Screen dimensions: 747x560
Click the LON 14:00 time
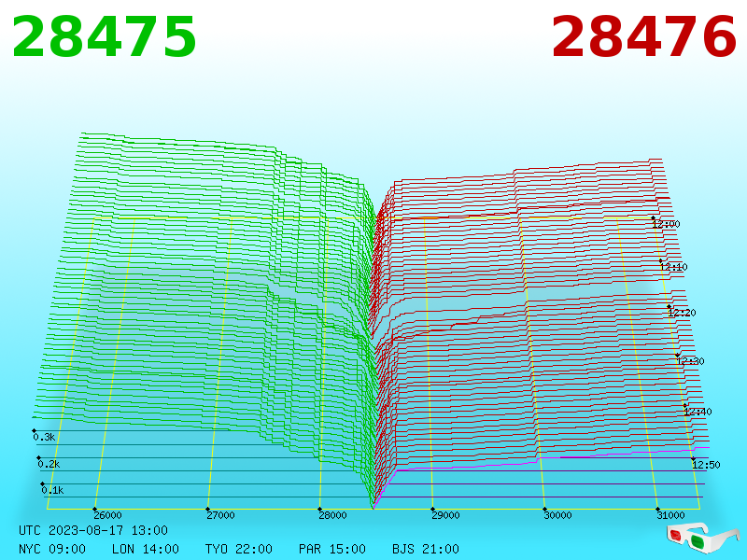pos(146,549)
